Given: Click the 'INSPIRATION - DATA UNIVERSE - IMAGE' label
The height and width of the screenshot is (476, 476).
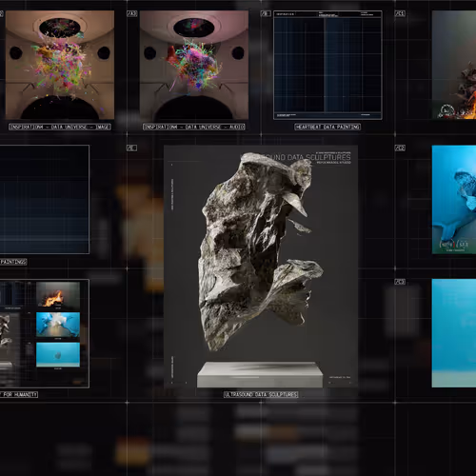Looking at the screenshot, I should (x=60, y=127).
